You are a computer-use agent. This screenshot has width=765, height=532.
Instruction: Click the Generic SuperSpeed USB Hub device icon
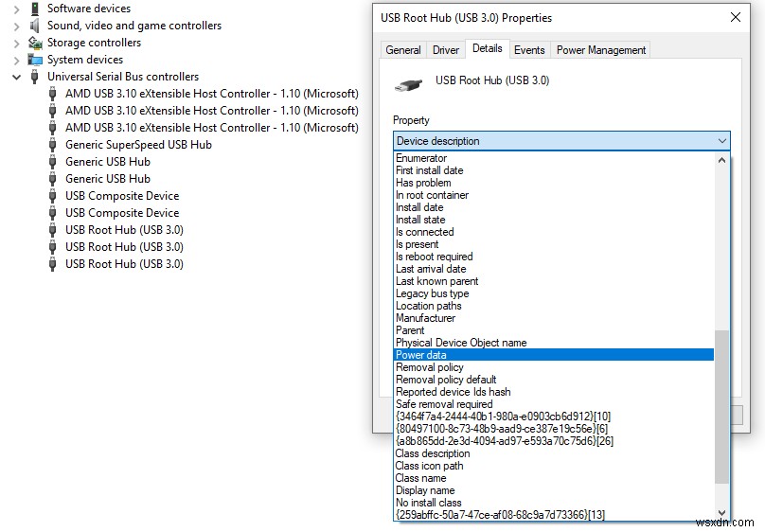(53, 145)
